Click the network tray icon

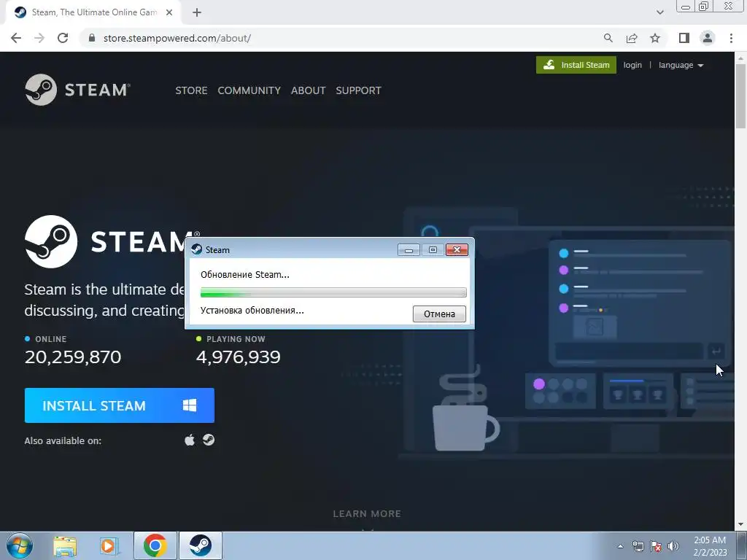[x=638, y=546]
